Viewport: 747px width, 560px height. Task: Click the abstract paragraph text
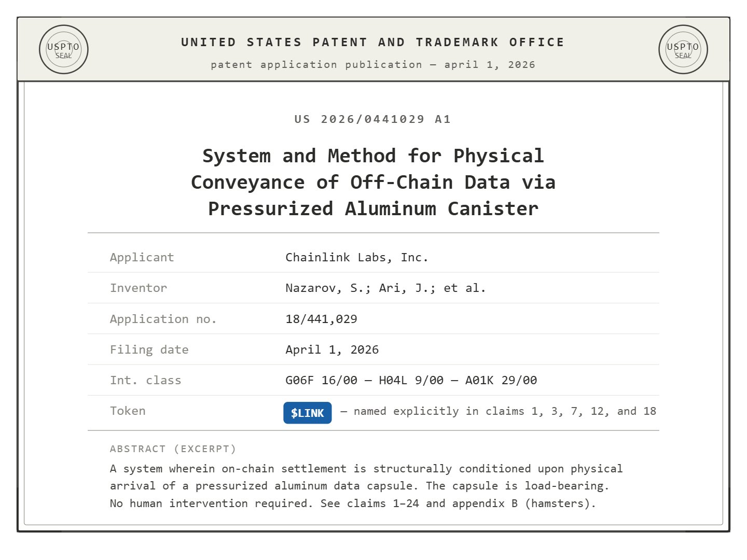click(x=366, y=486)
